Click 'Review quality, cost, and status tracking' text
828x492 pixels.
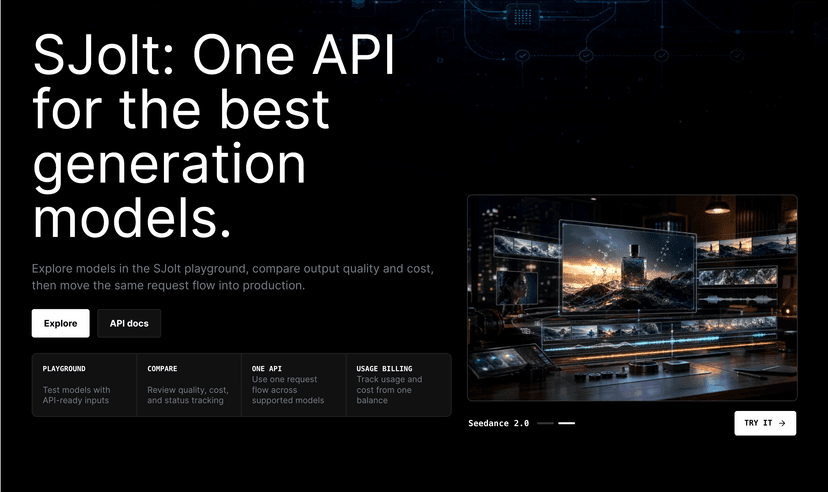[x=187, y=395]
